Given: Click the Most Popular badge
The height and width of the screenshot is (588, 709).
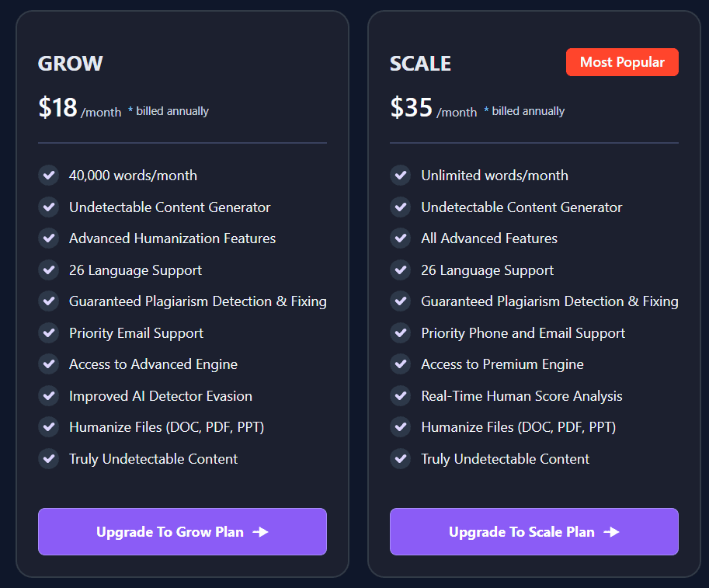Looking at the screenshot, I should click(622, 62).
